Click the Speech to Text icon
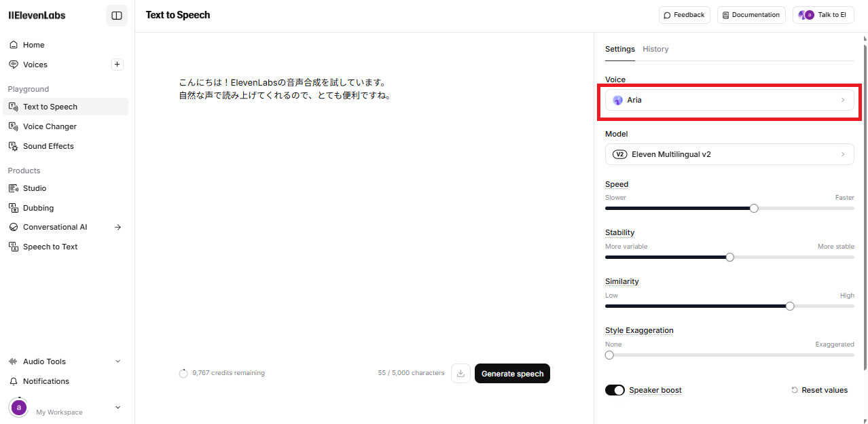 [14, 247]
